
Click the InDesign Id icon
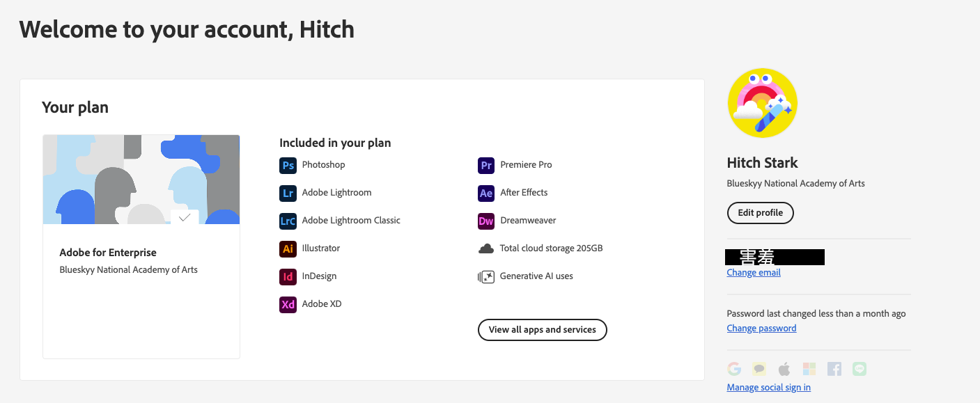tap(288, 276)
